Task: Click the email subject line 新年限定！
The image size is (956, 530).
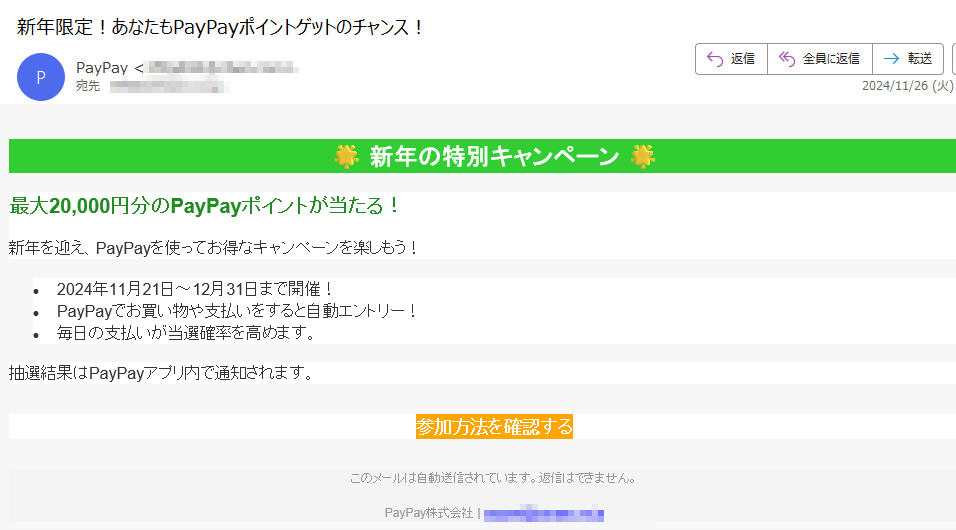Action: [220, 27]
